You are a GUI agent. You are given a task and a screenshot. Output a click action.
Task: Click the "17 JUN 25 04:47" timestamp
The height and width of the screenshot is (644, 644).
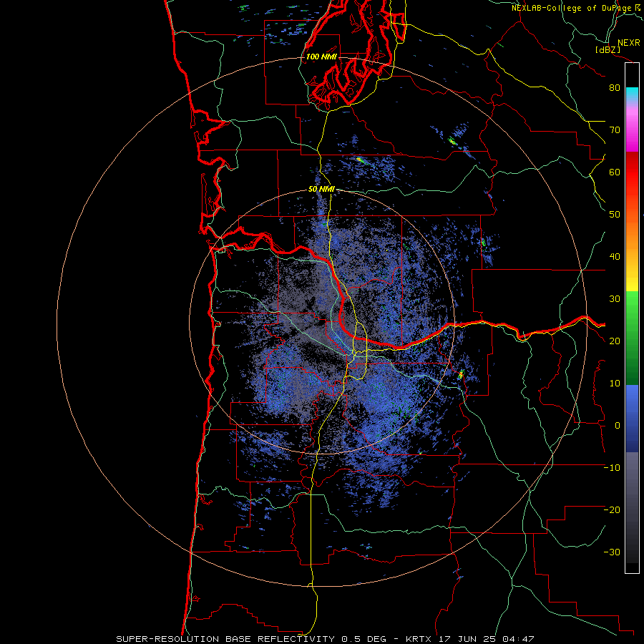[485, 639]
